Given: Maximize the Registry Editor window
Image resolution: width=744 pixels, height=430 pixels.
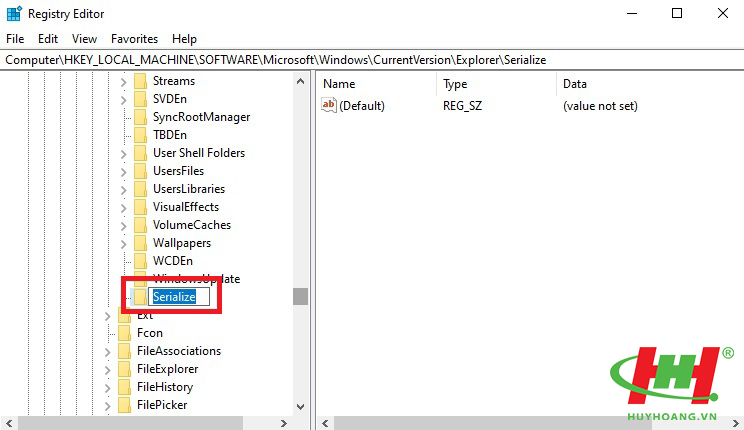Looking at the screenshot, I should [677, 13].
